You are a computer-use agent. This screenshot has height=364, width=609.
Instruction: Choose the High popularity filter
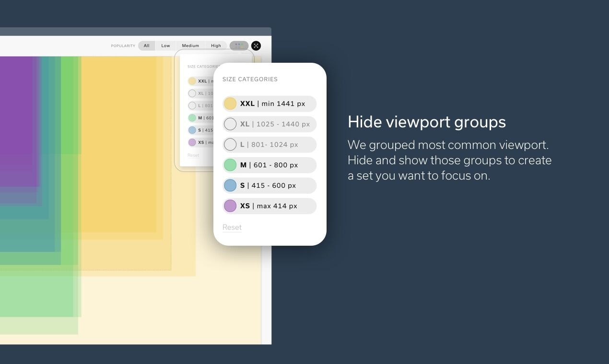pyautogui.click(x=216, y=45)
